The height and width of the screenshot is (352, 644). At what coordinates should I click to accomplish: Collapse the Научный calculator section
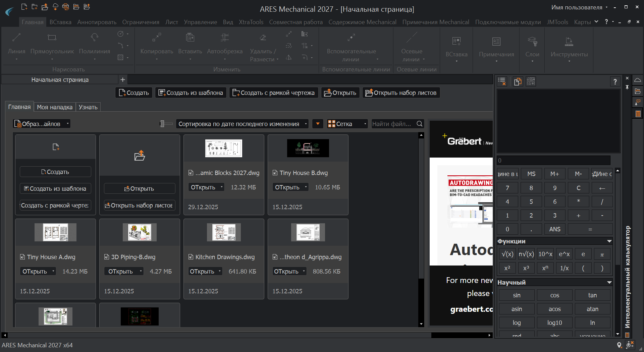coord(609,282)
